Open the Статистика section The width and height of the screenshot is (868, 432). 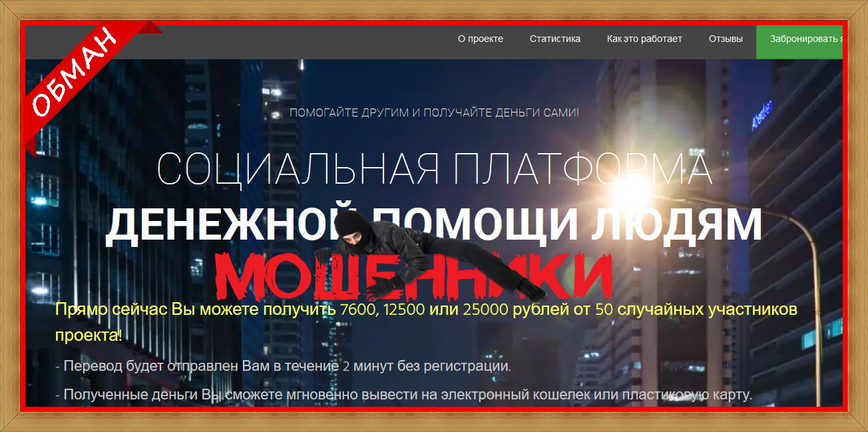tap(554, 39)
